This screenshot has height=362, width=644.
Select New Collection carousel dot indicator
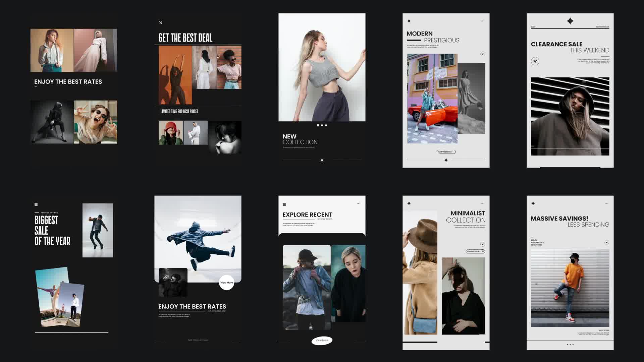(x=322, y=125)
